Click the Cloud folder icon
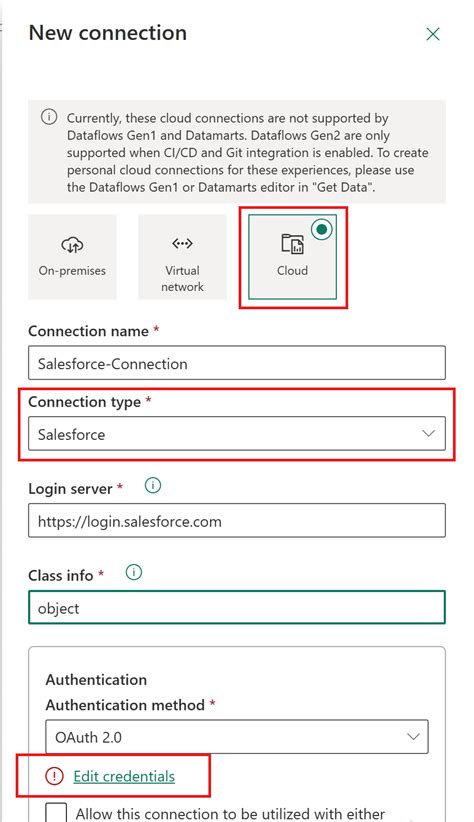 [292, 244]
